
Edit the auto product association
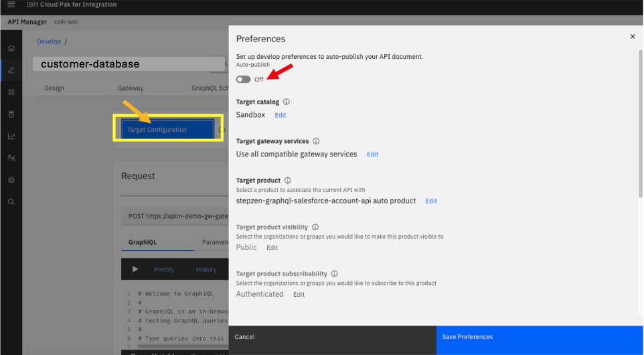[x=431, y=201]
